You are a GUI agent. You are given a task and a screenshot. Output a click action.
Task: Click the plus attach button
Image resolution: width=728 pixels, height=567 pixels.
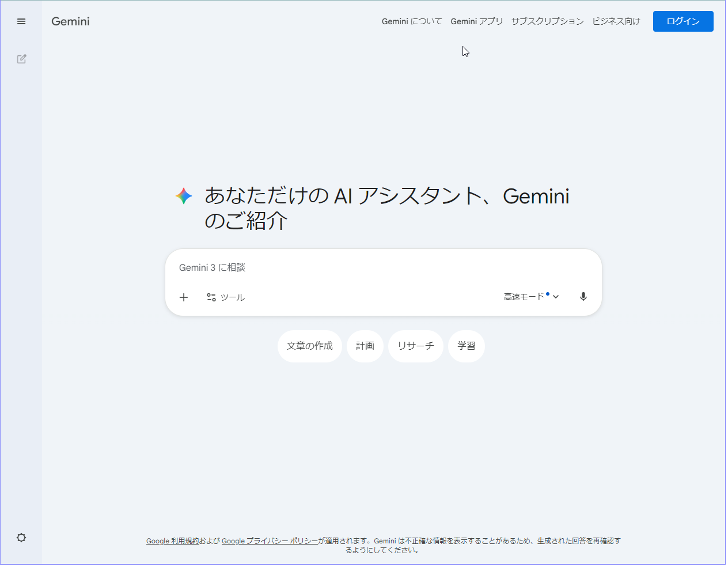[x=184, y=297]
